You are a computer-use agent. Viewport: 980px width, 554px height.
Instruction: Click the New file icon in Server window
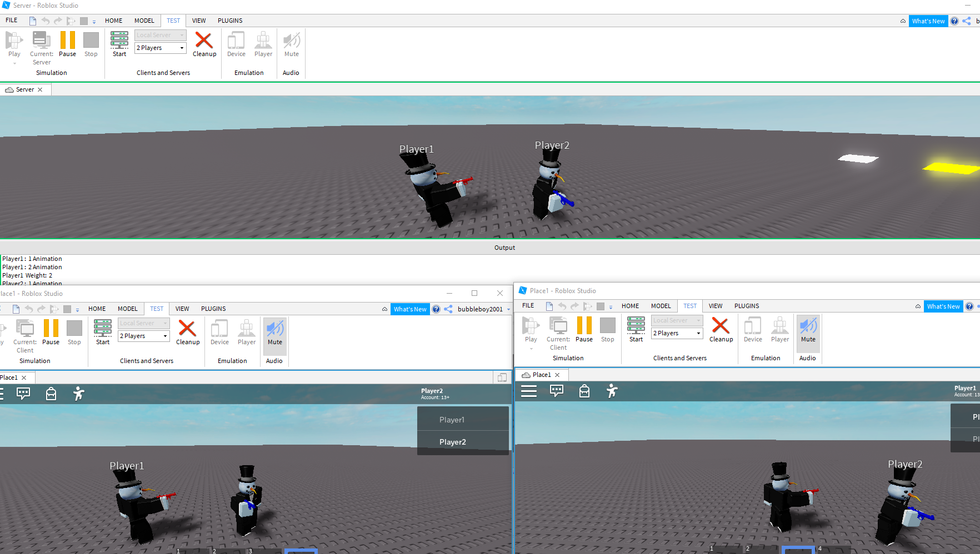click(33, 21)
